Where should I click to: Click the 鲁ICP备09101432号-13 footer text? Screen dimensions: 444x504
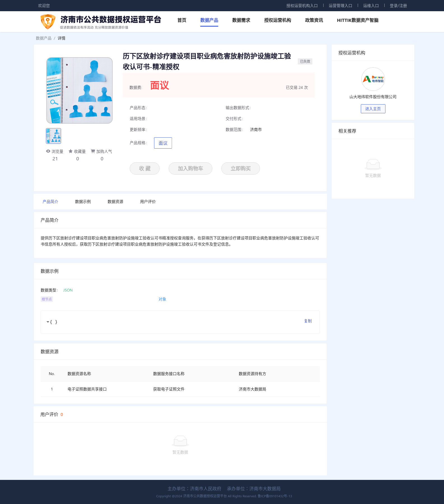(275, 496)
